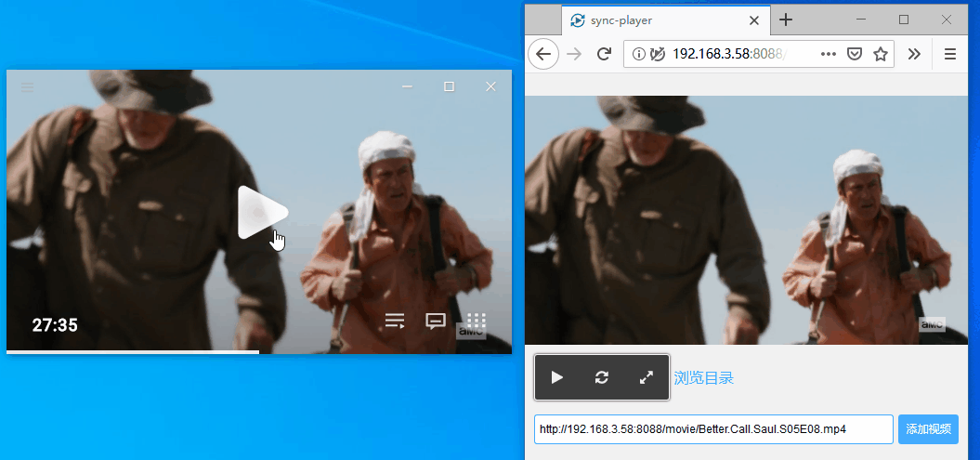Click the 27:35 time display

pyautogui.click(x=55, y=325)
